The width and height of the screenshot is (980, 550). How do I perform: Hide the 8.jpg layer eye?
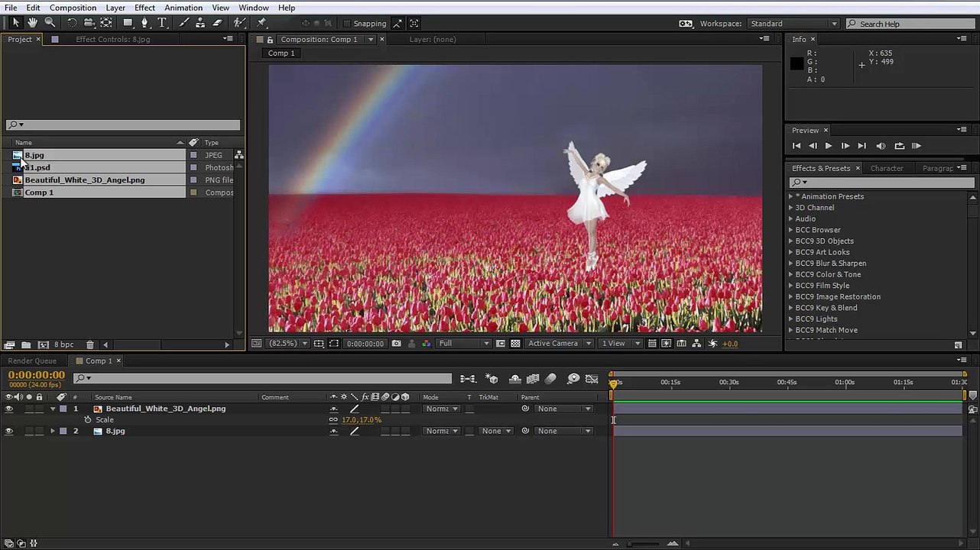click(x=9, y=432)
